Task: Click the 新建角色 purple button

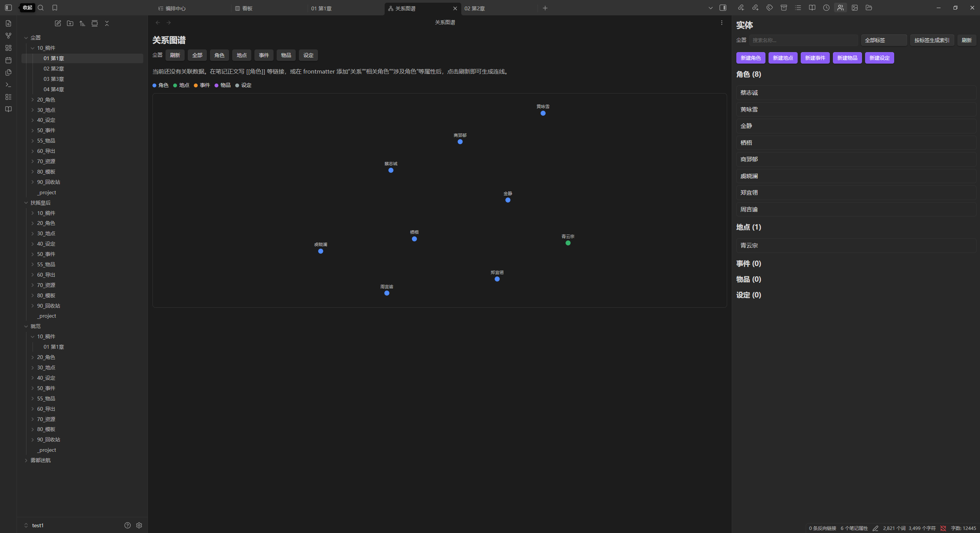Action: click(x=751, y=58)
